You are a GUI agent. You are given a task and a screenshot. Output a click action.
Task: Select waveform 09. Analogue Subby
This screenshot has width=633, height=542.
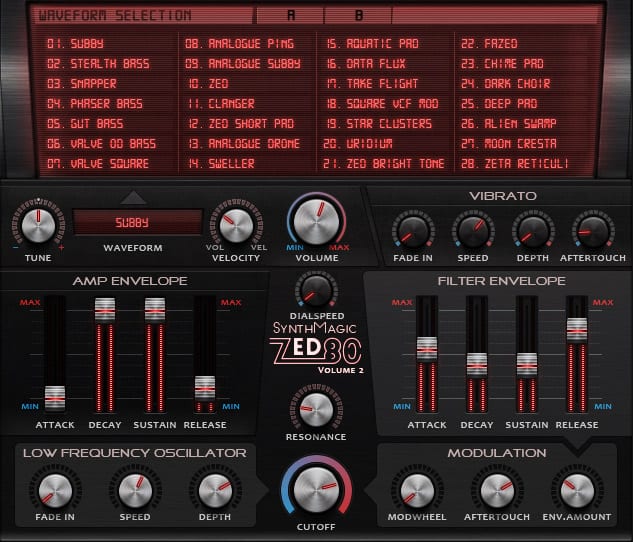click(243, 64)
